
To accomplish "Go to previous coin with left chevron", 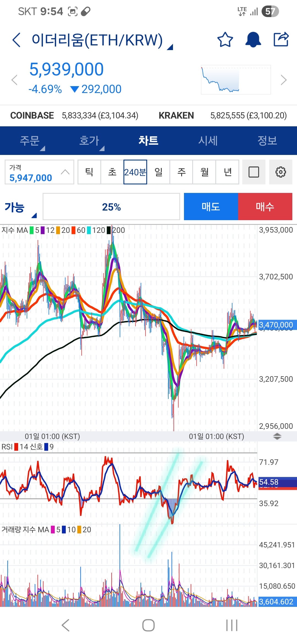I will [x=14, y=80].
